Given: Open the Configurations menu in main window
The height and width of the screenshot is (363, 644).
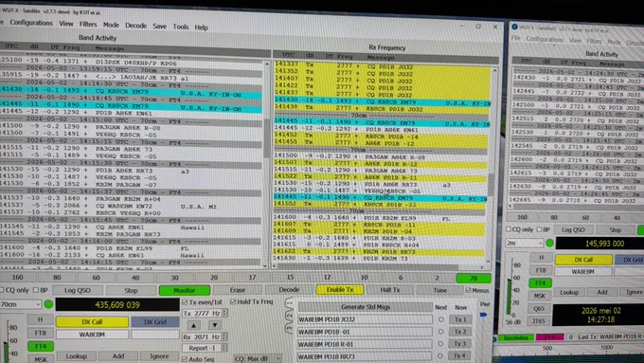Looking at the screenshot, I should coord(31,23).
